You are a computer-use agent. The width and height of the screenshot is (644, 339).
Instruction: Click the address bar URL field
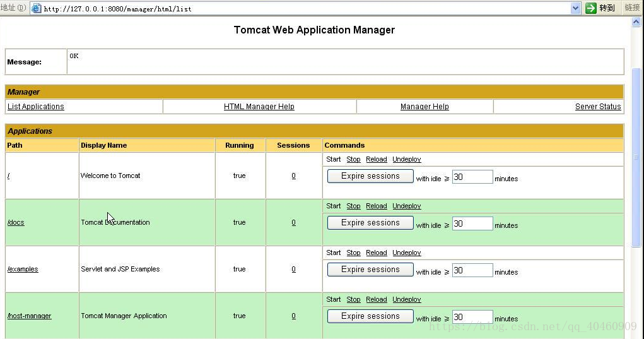tap(306, 9)
